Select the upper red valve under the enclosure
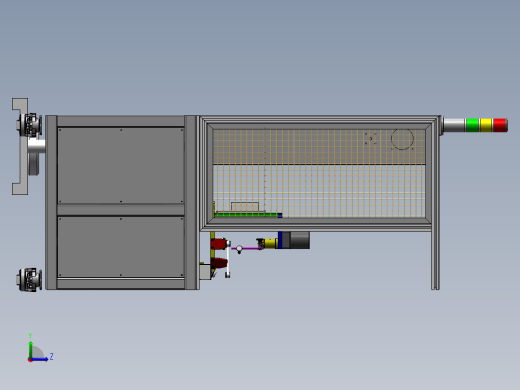This screenshot has width=520, height=390. 219,244
